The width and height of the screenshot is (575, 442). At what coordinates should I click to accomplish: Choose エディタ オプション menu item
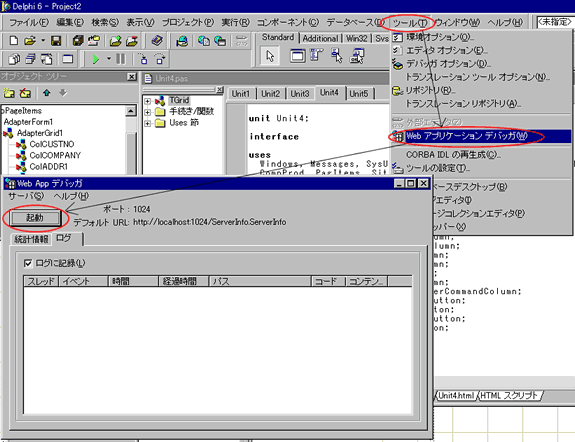(481, 50)
